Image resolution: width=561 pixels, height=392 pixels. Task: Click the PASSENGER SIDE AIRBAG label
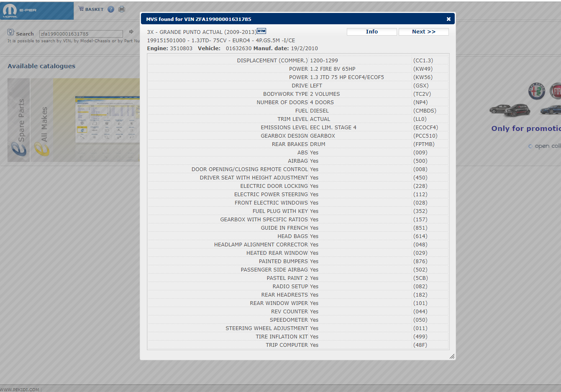tap(274, 270)
